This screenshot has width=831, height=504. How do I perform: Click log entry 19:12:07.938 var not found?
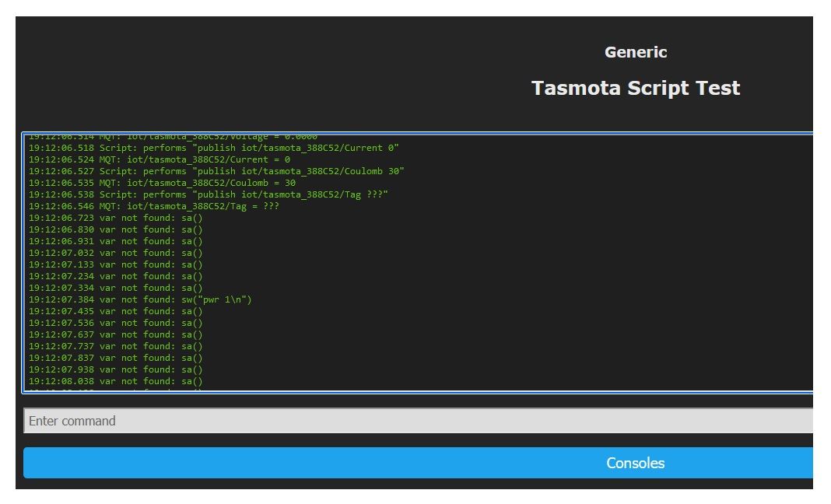(x=115, y=369)
